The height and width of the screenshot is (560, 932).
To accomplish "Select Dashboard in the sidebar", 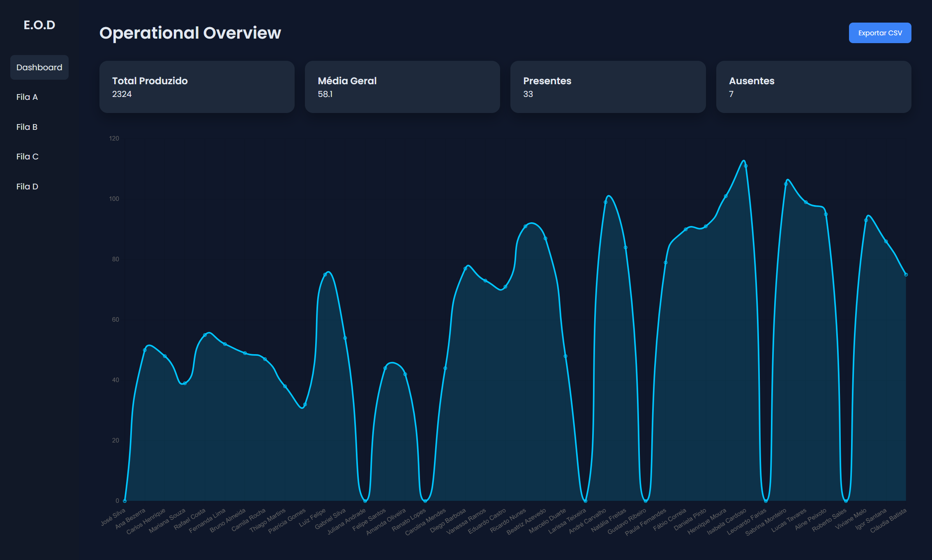I will [39, 67].
